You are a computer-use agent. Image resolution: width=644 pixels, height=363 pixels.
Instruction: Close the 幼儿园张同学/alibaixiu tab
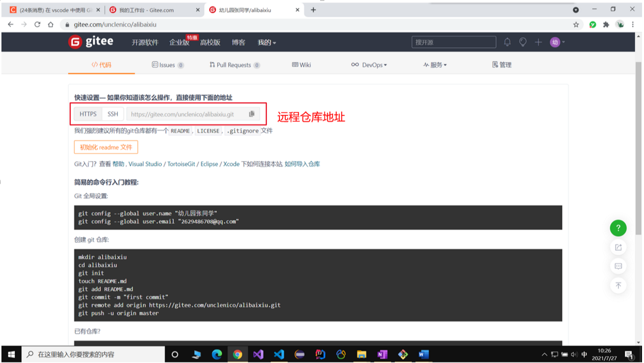click(x=297, y=10)
